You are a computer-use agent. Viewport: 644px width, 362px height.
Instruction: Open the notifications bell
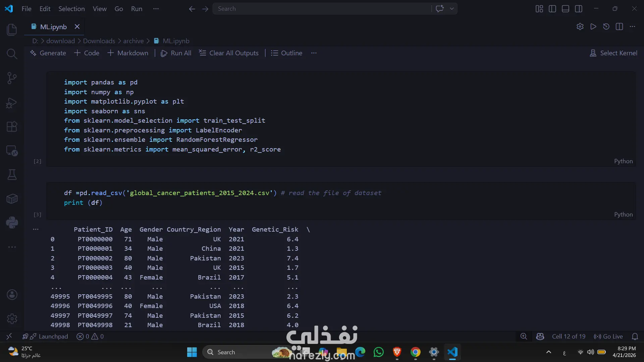[x=635, y=336]
